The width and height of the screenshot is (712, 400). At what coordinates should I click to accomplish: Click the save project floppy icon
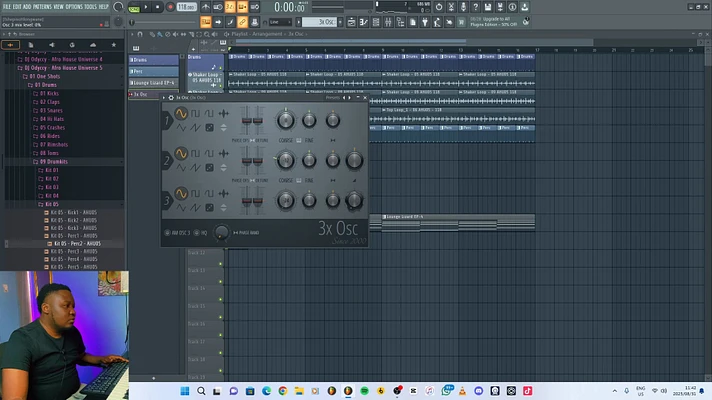(x=488, y=7)
